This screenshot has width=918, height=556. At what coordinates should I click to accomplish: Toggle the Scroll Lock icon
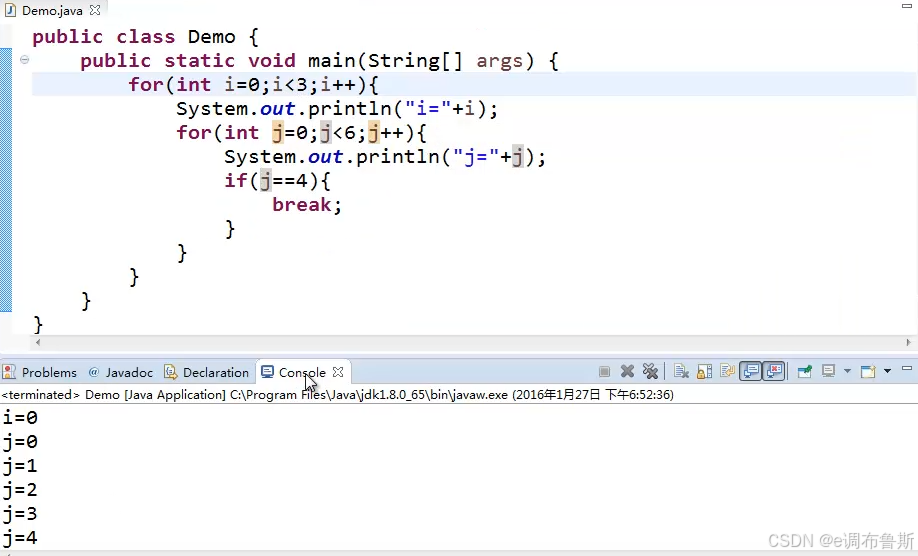point(704,372)
